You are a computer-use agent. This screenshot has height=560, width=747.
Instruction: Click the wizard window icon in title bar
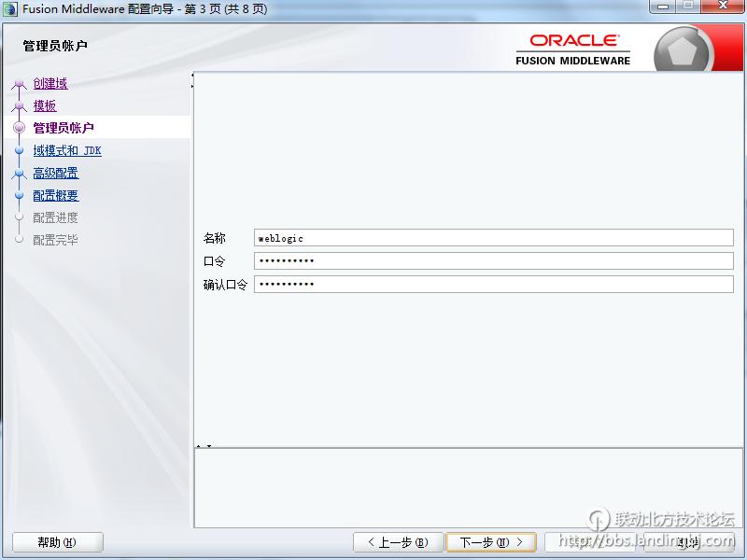pyautogui.click(x=11, y=9)
